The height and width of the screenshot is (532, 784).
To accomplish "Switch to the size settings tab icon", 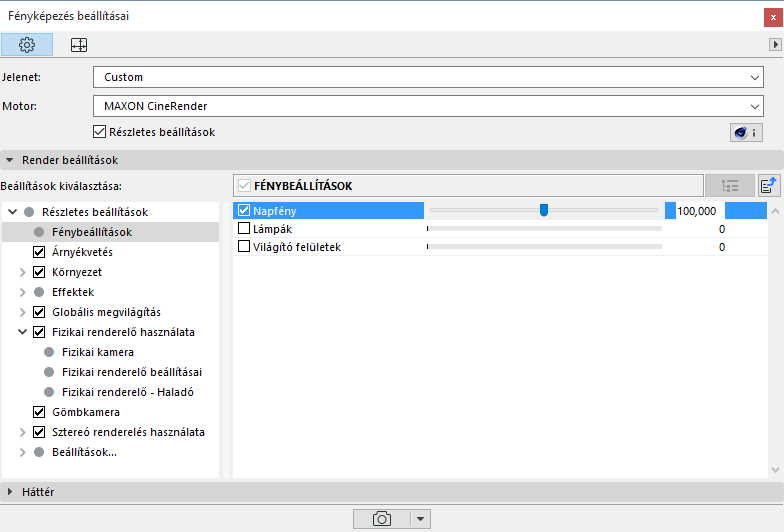I will point(78,45).
